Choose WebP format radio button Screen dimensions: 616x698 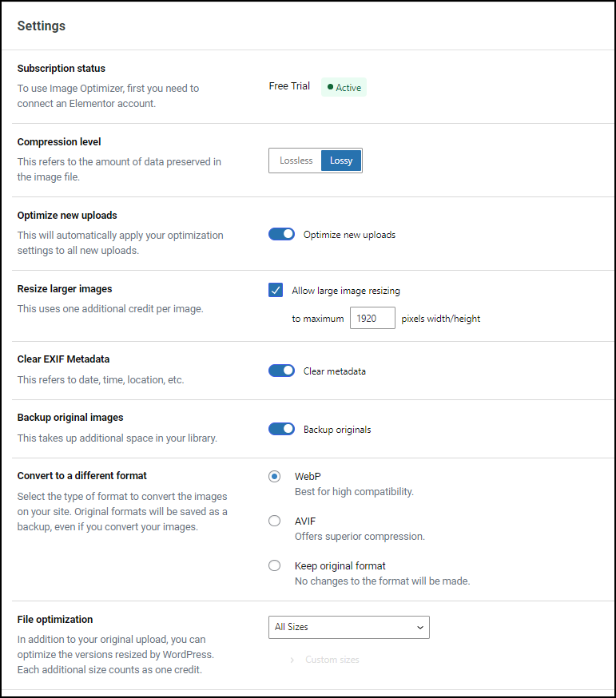tap(274, 476)
